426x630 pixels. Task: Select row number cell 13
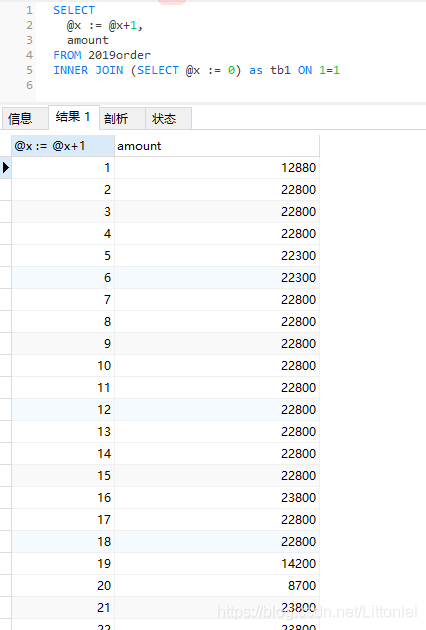[x=63, y=432]
